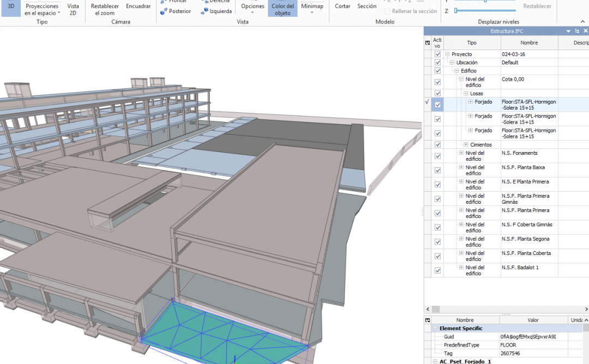Select the N.S. F Coberta Gimnàs row

pyautogui.click(x=506, y=227)
